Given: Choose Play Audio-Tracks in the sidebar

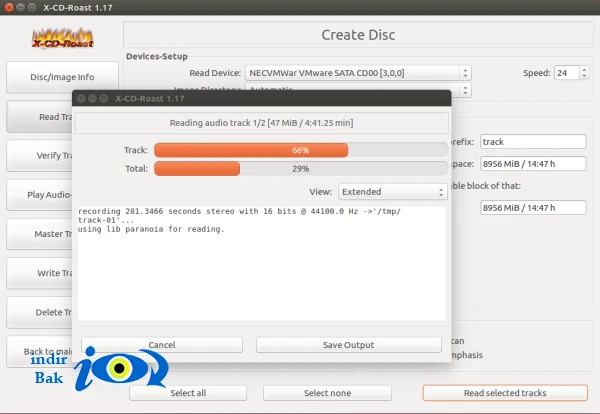Looking at the screenshot, I should (39, 194).
